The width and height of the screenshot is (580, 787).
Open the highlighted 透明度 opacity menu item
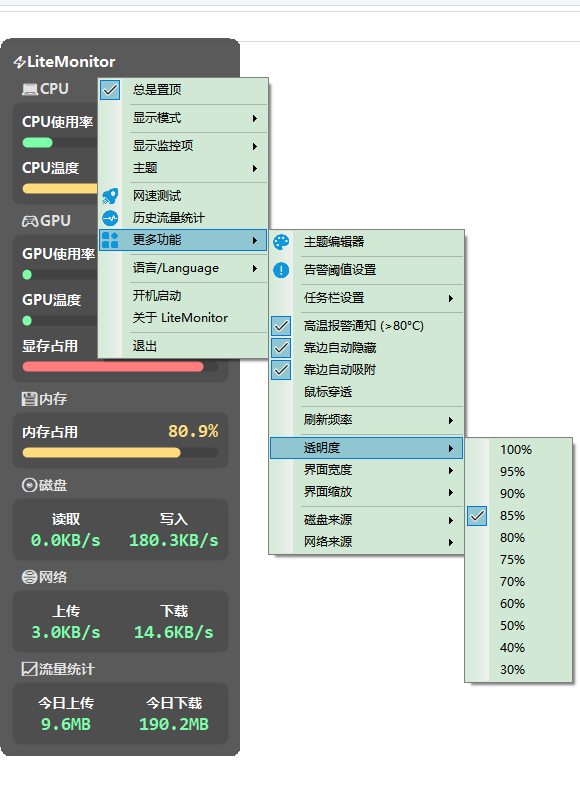[x=366, y=448]
